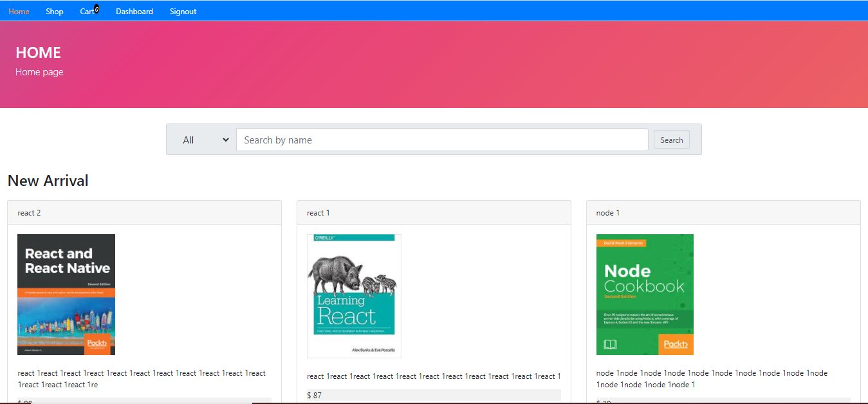Open the All category dropdown
868x404 pixels.
[x=205, y=140]
